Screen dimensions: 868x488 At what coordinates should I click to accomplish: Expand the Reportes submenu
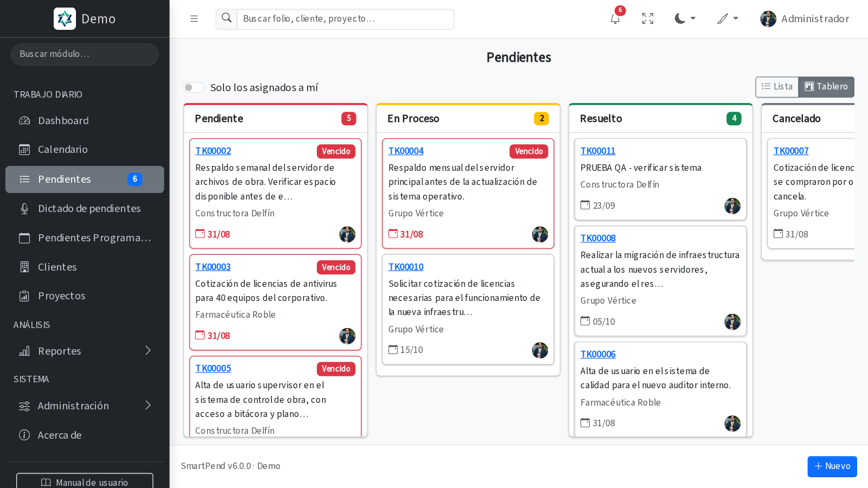point(85,351)
